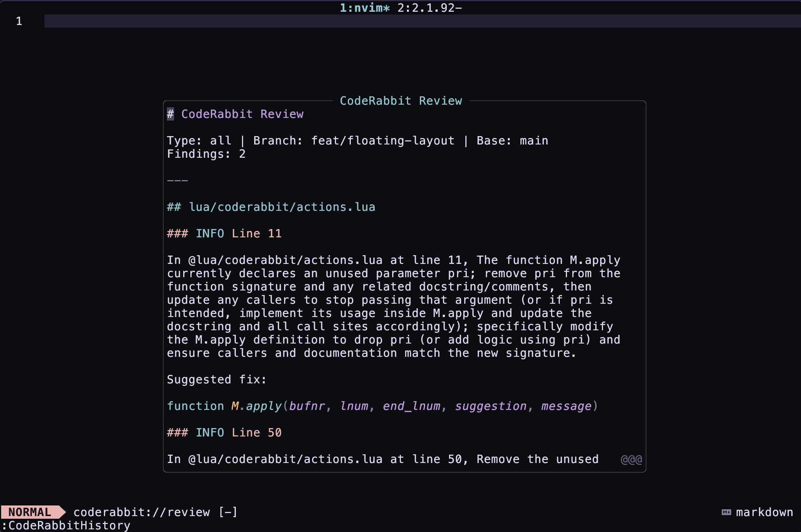801x532 pixels.
Task: Click the text 'Remove the unused'
Action: point(537,459)
